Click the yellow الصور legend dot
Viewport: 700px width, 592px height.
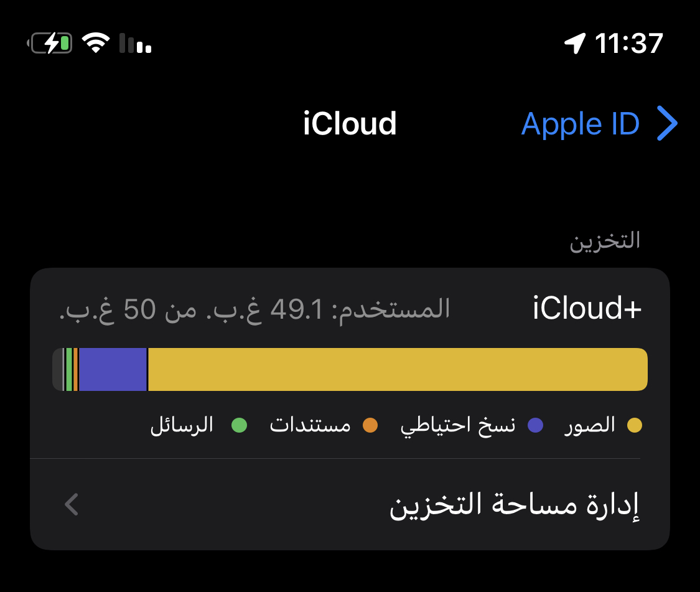pos(635,425)
